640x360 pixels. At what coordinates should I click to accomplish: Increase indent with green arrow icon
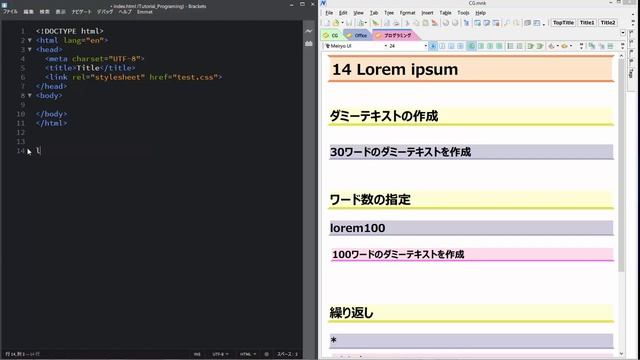tap(540, 46)
